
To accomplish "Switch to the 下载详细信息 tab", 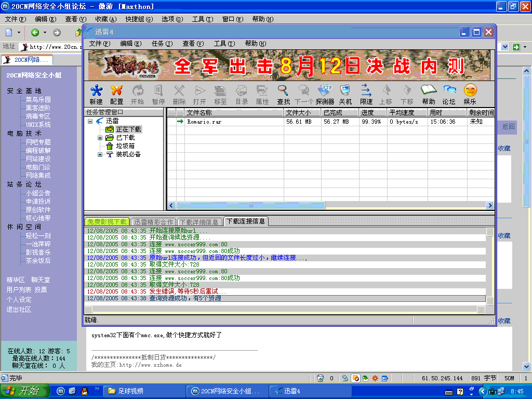I will (x=199, y=222).
